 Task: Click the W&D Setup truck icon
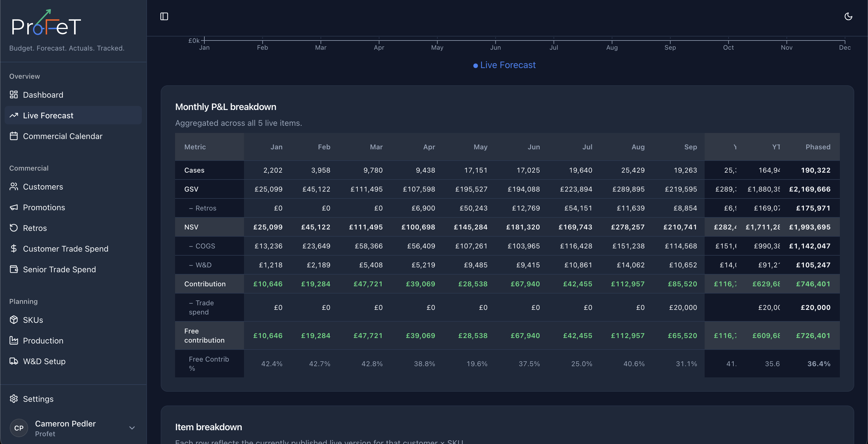coord(14,361)
